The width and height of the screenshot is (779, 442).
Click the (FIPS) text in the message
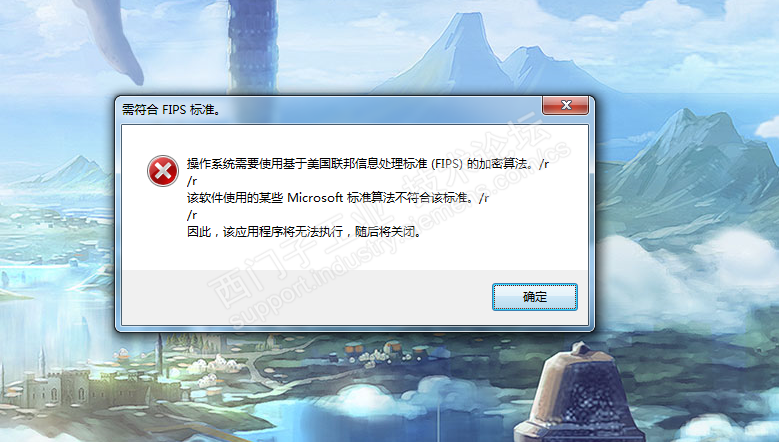click(447, 164)
